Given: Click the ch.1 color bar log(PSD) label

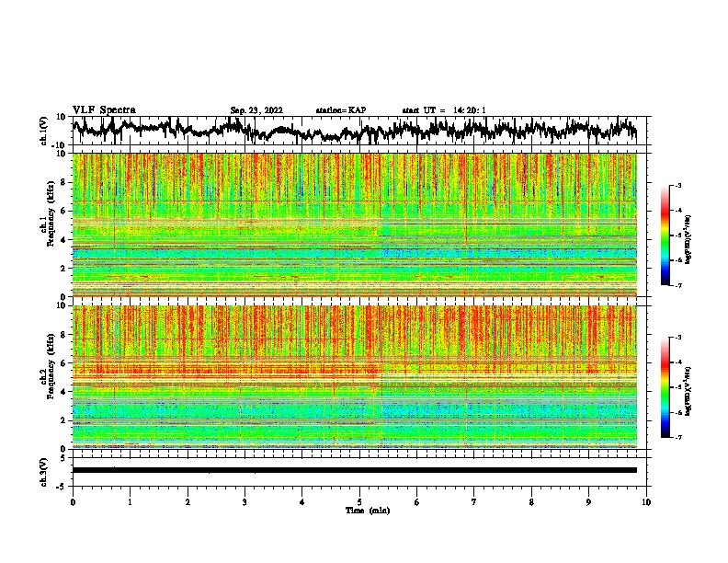Looking at the screenshot, I should pos(688,239).
